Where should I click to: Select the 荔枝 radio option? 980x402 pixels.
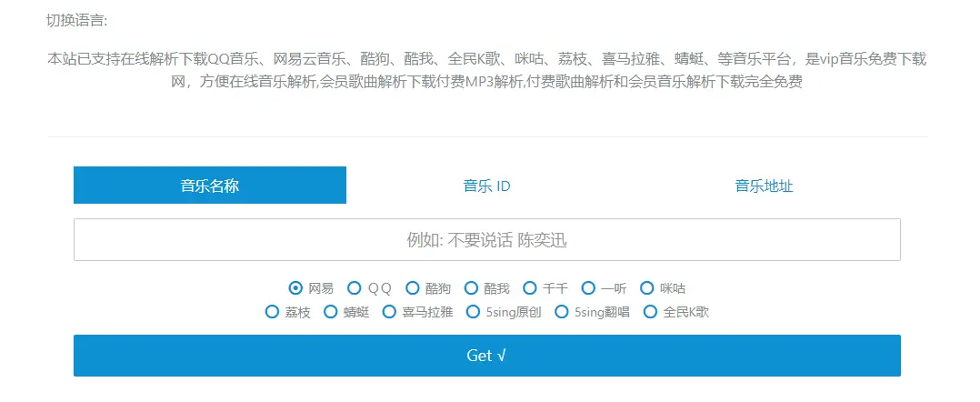click(x=272, y=311)
